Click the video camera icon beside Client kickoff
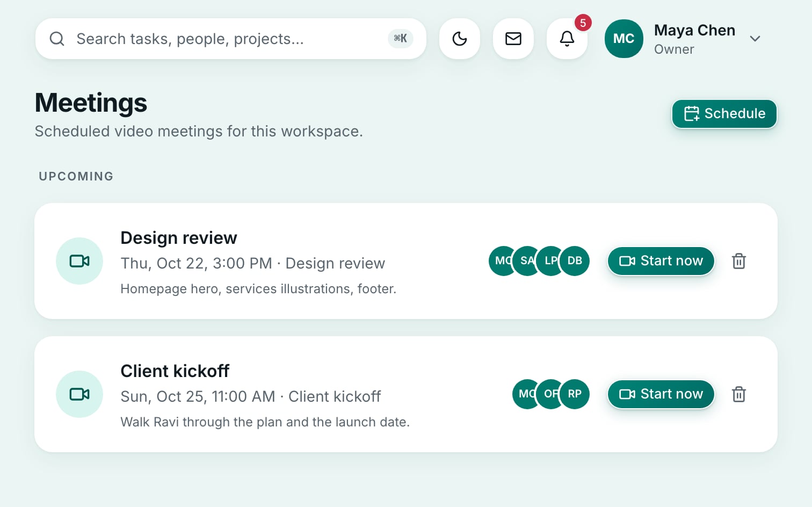The image size is (812, 507). pyautogui.click(x=79, y=394)
